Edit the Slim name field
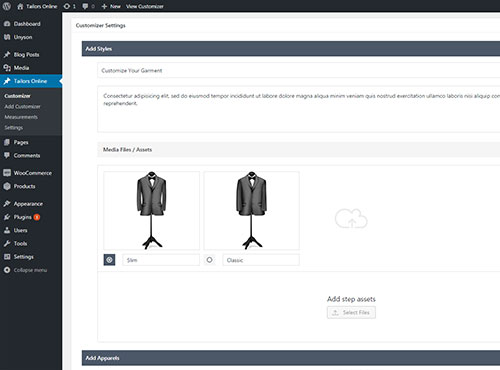This screenshot has height=370, width=500. [x=161, y=260]
